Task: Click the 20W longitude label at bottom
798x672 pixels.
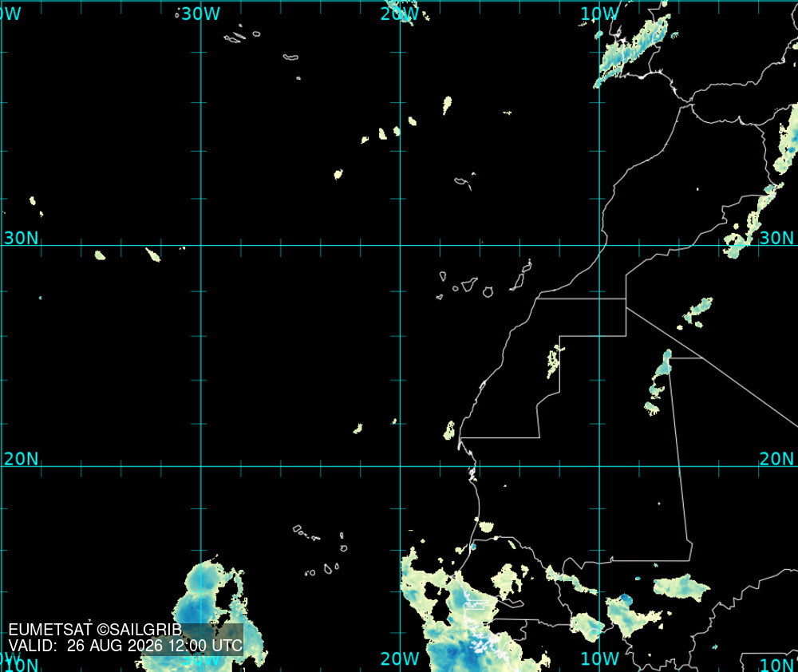Action: point(400,658)
